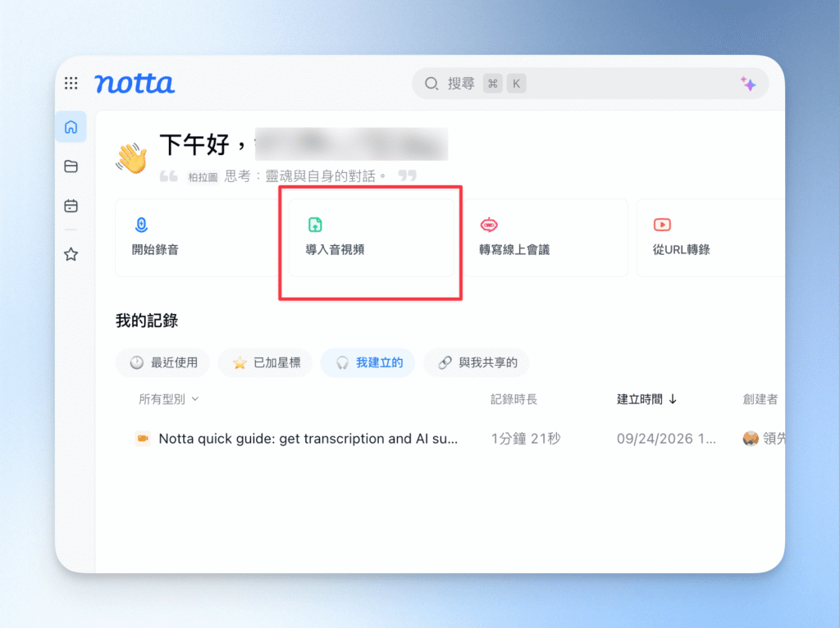Click the 1分鐘 21秒 duration cell
Viewport: 840px width, 628px height.
(526, 439)
